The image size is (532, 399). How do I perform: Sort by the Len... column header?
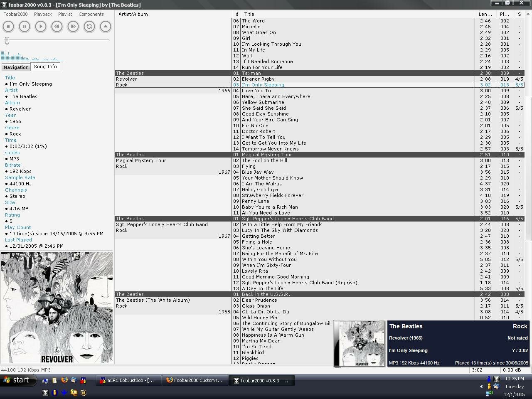pyautogui.click(x=485, y=14)
